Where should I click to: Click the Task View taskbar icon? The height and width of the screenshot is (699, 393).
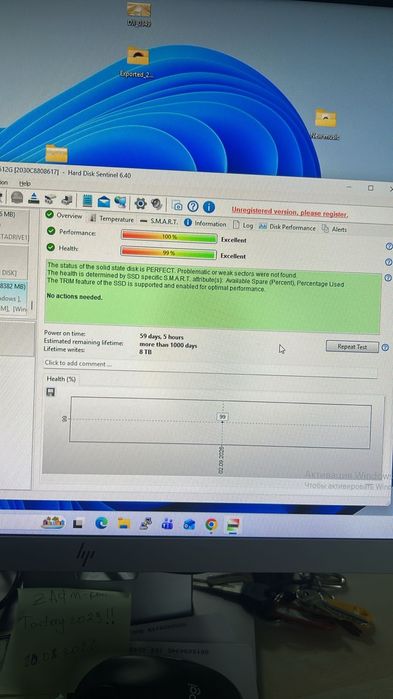tap(78, 523)
